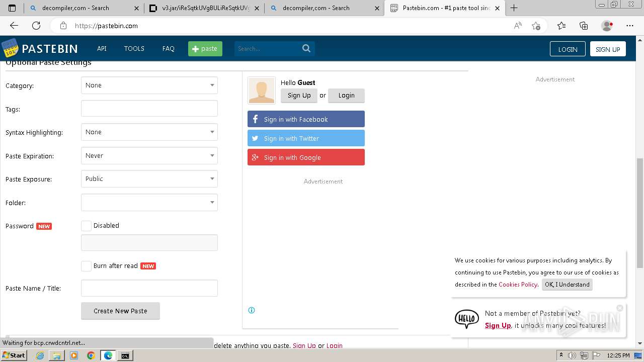
Task: Click Create New Paste button
Action: tap(121, 311)
